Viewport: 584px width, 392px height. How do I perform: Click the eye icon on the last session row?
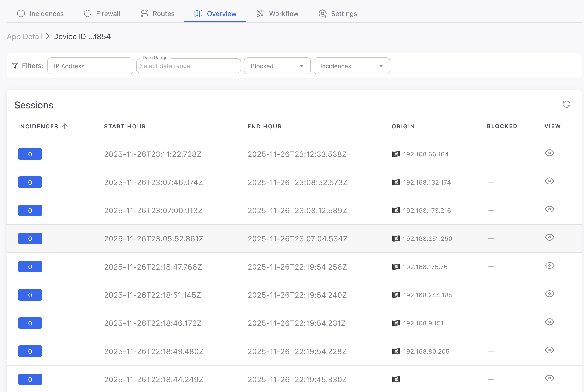coord(550,378)
